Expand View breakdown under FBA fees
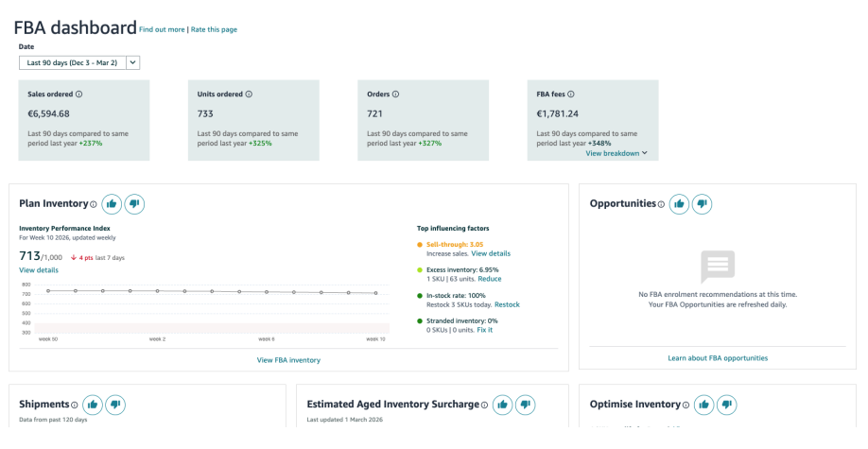The height and width of the screenshot is (449, 868). [x=616, y=153]
